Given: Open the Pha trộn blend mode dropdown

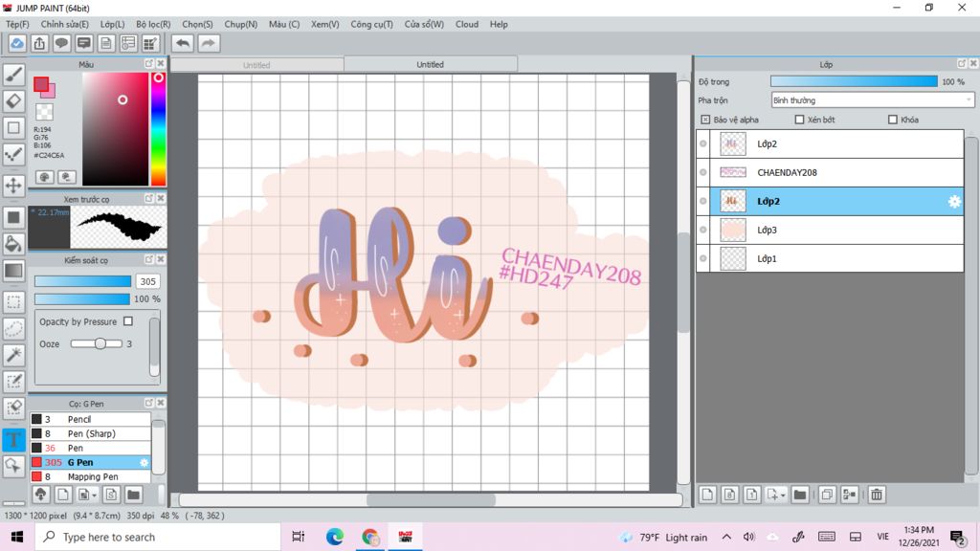Looking at the screenshot, I should [x=873, y=99].
